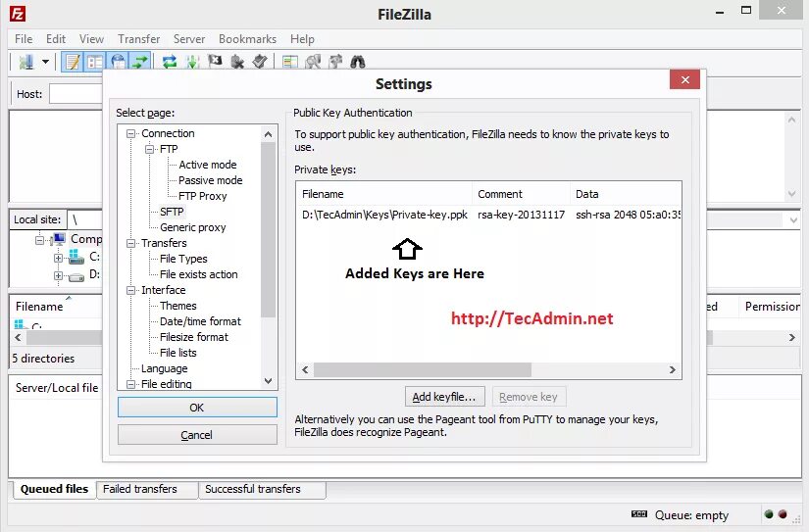The height and width of the screenshot is (532, 809).
Task: Select FTP Proxy settings page
Action: point(202,196)
